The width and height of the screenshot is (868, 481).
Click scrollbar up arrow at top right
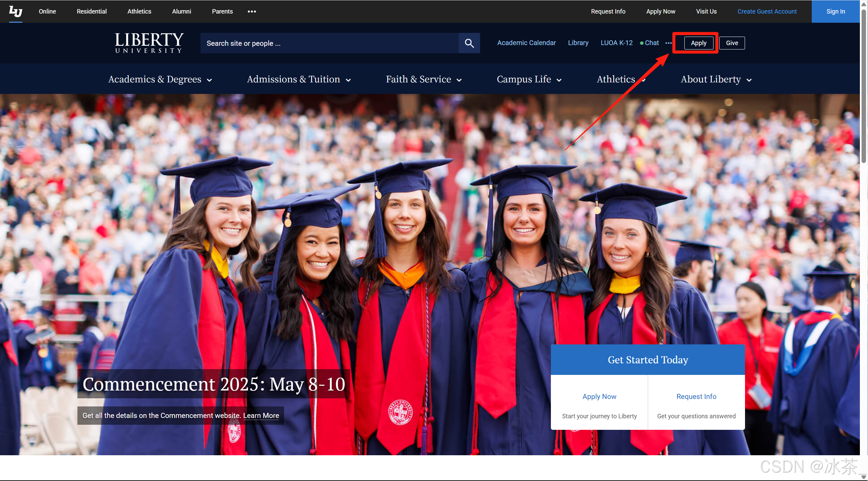coord(864,4)
